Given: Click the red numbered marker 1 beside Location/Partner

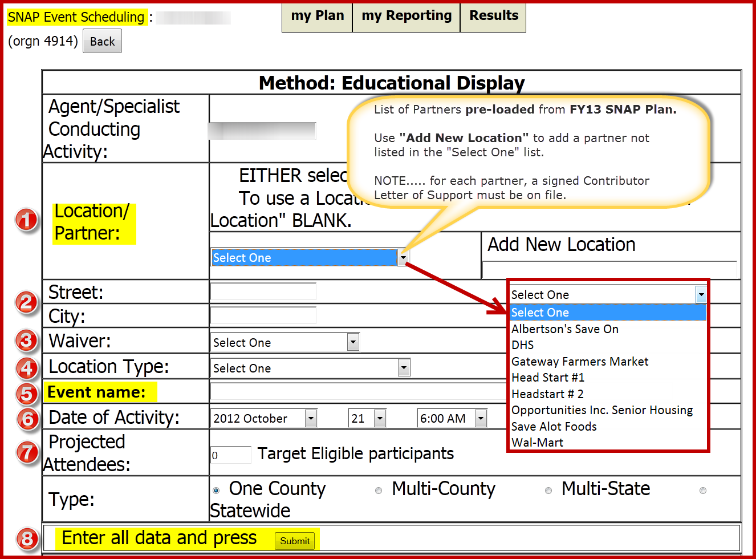Looking at the screenshot, I should (26, 220).
